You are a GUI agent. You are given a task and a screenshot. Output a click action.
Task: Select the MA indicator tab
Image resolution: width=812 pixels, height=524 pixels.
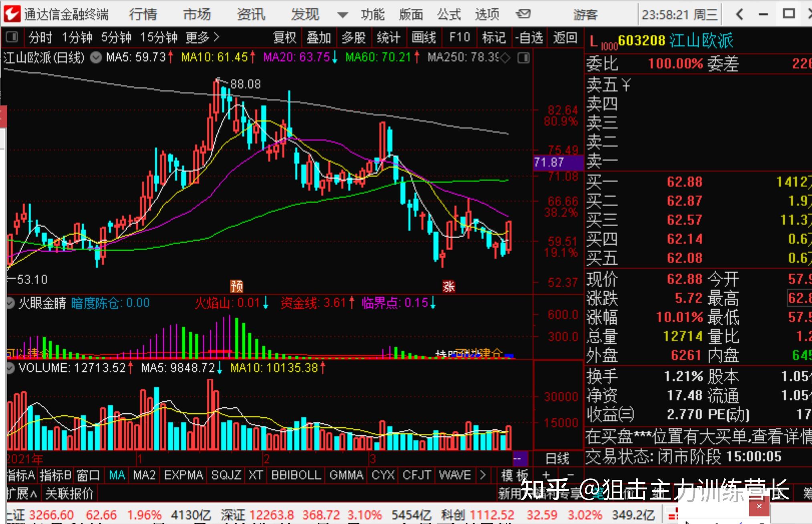click(x=117, y=475)
